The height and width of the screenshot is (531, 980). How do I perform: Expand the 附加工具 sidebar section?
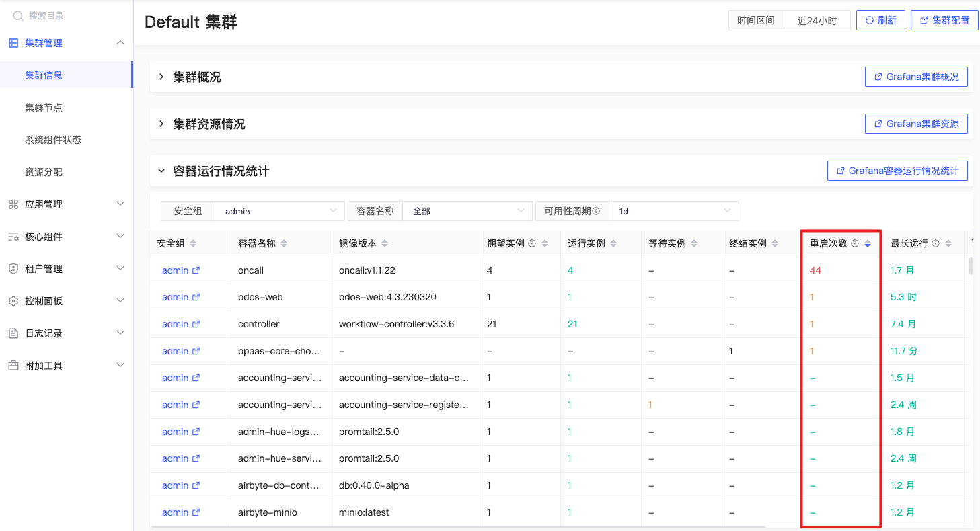[x=120, y=366]
